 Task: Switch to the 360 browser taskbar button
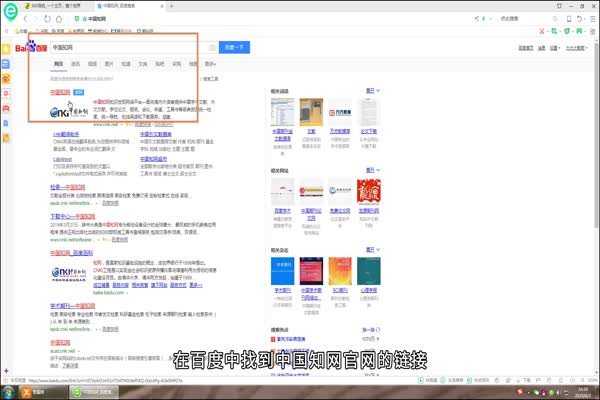point(94,392)
